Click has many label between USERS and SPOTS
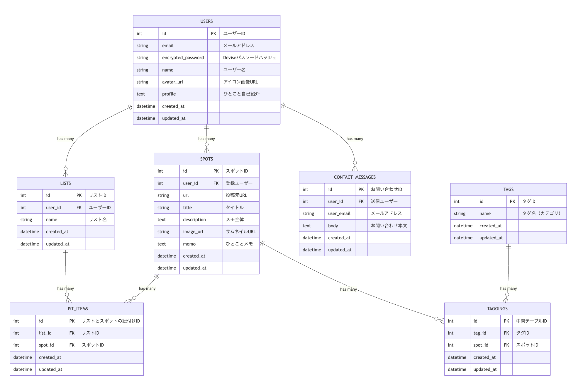The image size is (583, 392). coord(206,139)
